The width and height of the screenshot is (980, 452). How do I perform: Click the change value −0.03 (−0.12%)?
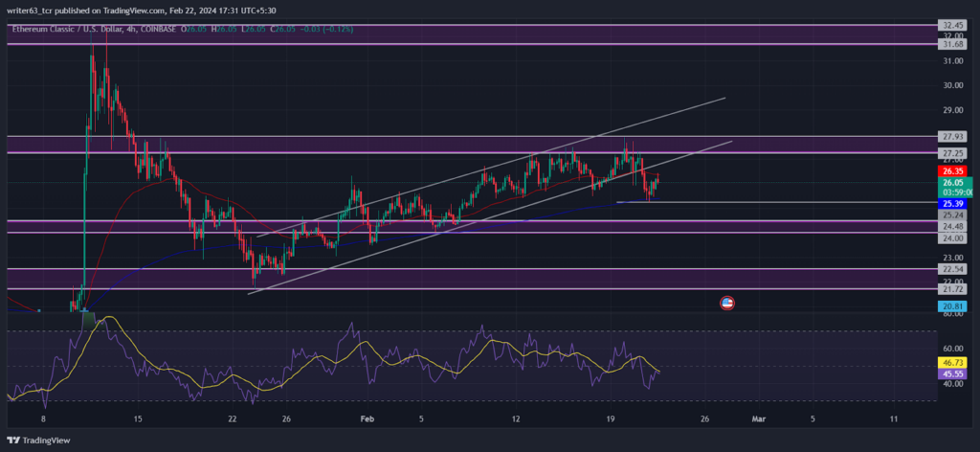(326, 29)
